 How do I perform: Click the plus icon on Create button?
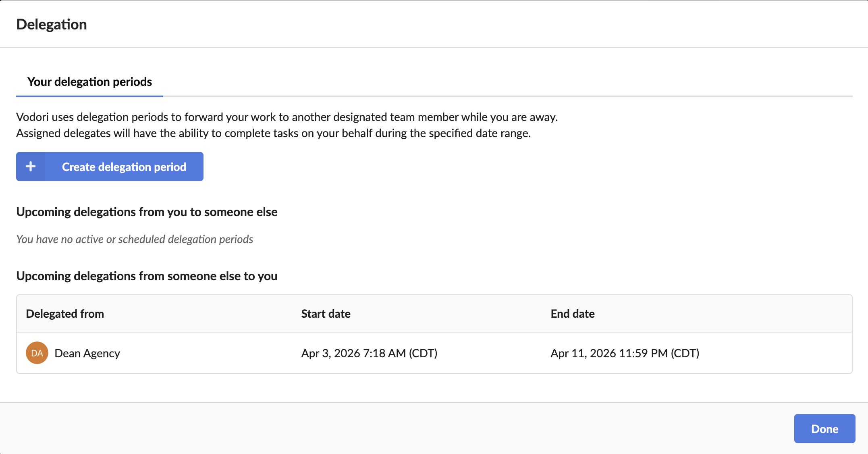tap(31, 167)
